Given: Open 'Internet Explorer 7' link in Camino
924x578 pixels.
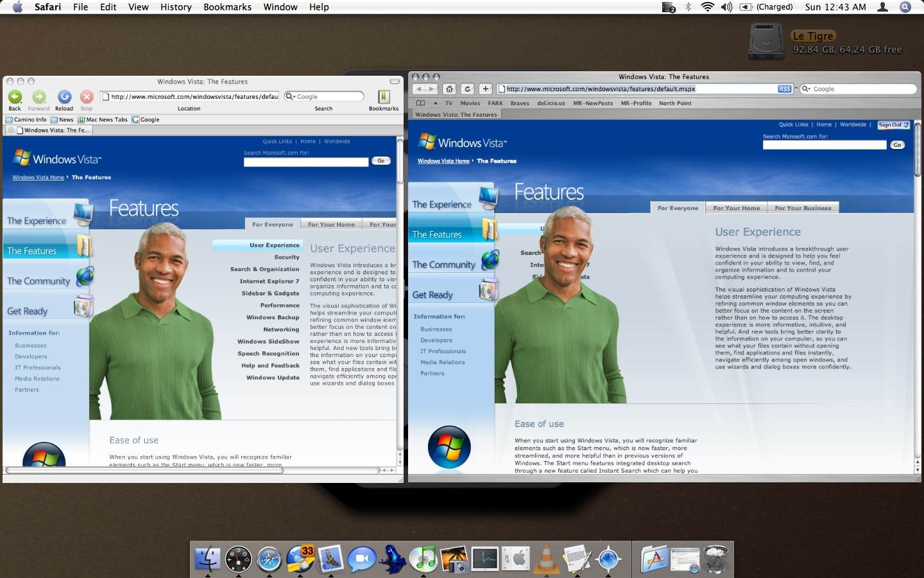Looking at the screenshot, I should [x=269, y=281].
